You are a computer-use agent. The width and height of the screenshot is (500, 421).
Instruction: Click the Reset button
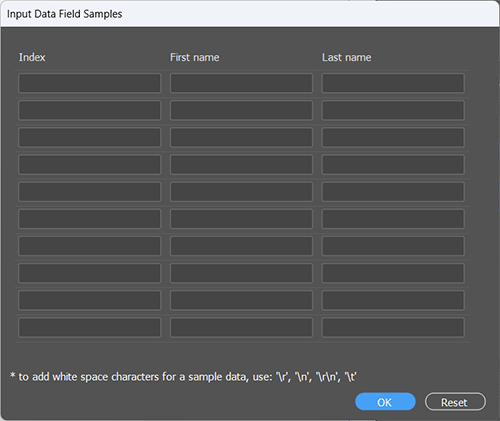(455, 402)
